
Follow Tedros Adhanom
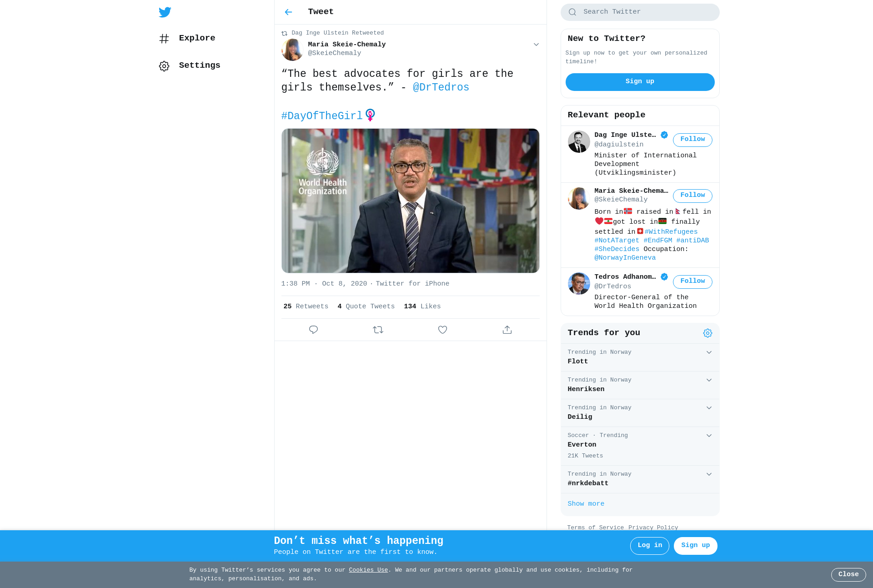pyautogui.click(x=692, y=281)
